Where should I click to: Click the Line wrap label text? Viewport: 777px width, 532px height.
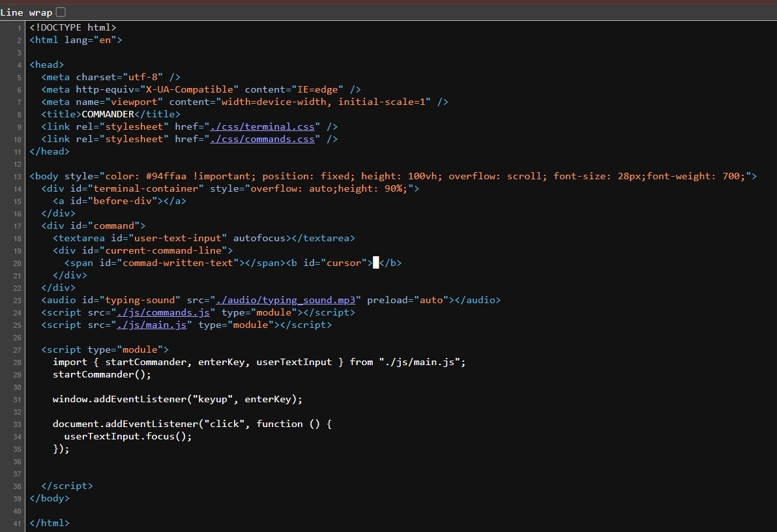[26, 12]
